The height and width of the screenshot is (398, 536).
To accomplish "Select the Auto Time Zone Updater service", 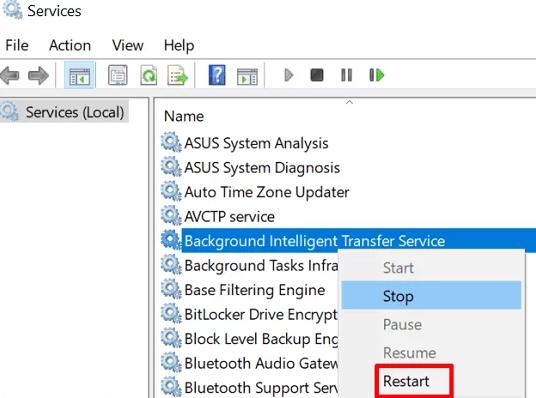I will click(x=267, y=192).
